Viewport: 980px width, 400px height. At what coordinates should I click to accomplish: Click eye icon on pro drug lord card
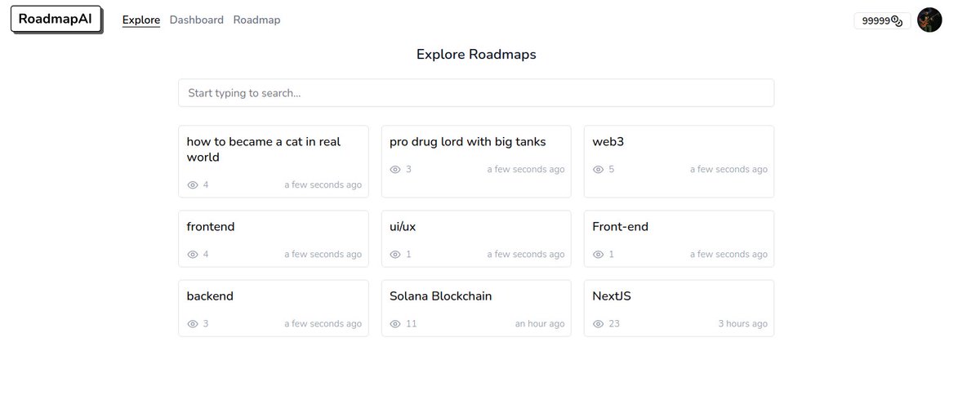point(395,169)
